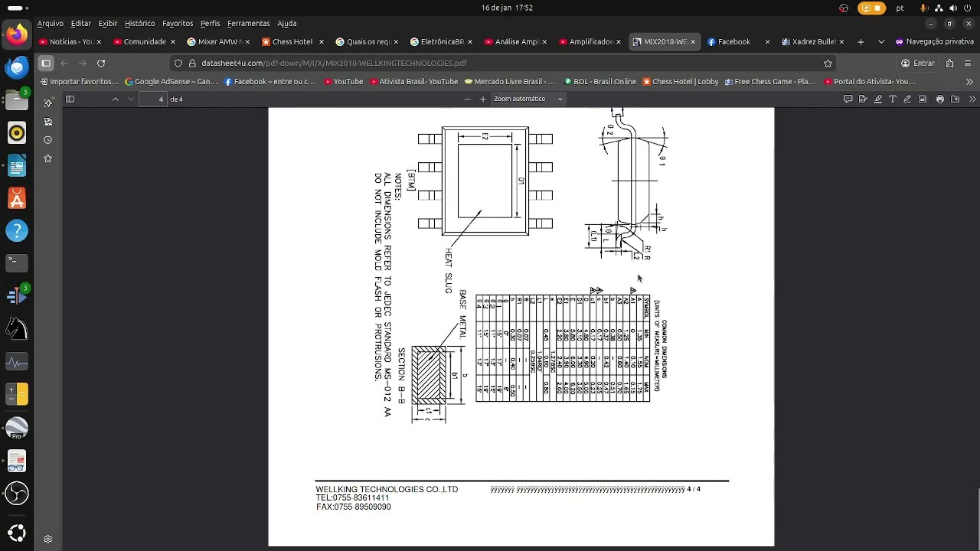Save/download the PDF document
The image size is (980, 551).
955,99
